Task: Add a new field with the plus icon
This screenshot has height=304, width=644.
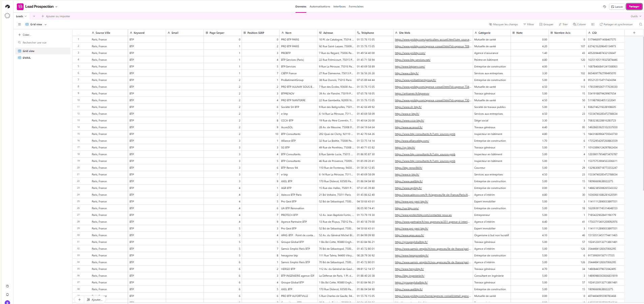Action: tap(634, 33)
